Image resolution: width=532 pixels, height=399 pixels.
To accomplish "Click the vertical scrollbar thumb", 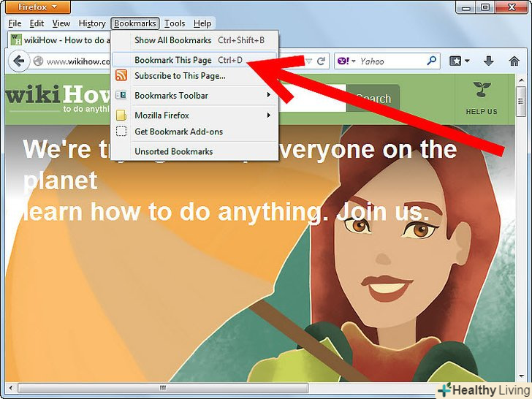I will tap(521, 102).
